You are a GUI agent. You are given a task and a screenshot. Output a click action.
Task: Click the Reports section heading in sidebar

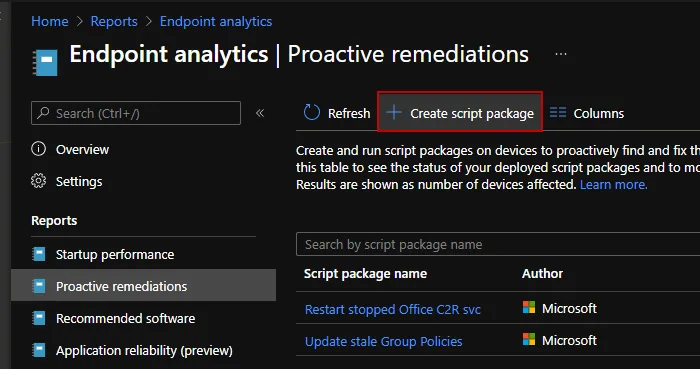click(x=54, y=220)
